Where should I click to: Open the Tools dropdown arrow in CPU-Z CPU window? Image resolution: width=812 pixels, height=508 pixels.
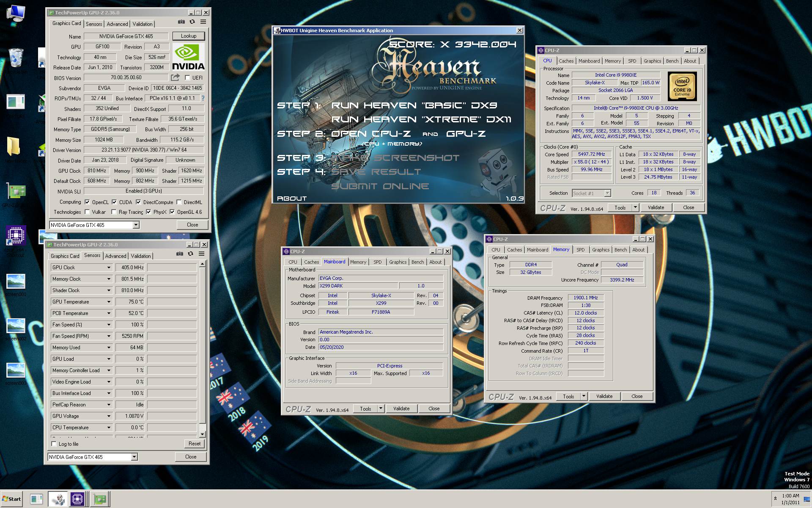[x=635, y=207]
